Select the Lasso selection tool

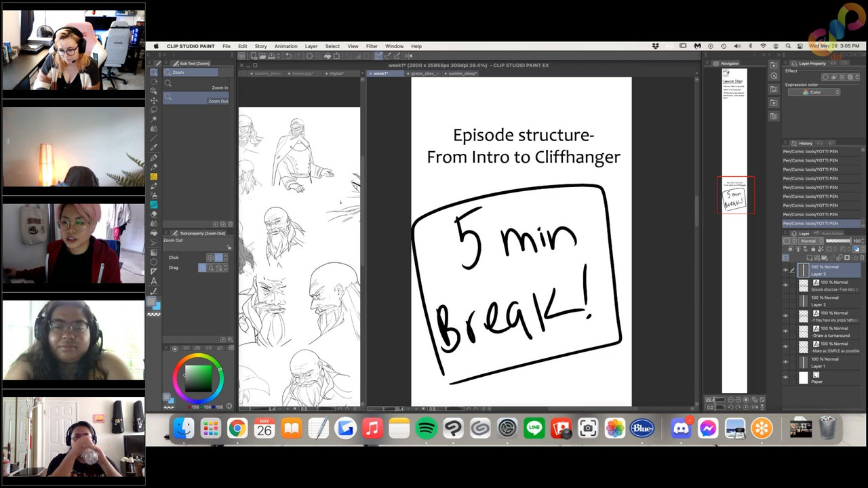(x=154, y=109)
